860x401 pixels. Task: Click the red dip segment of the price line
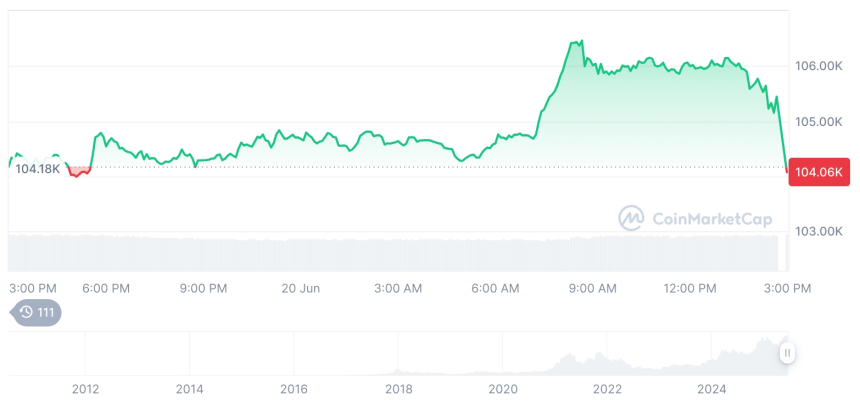[79, 173]
